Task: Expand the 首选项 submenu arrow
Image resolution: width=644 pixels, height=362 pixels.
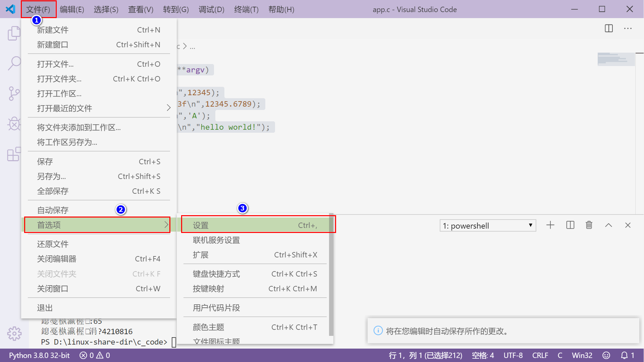Action: coord(166,225)
